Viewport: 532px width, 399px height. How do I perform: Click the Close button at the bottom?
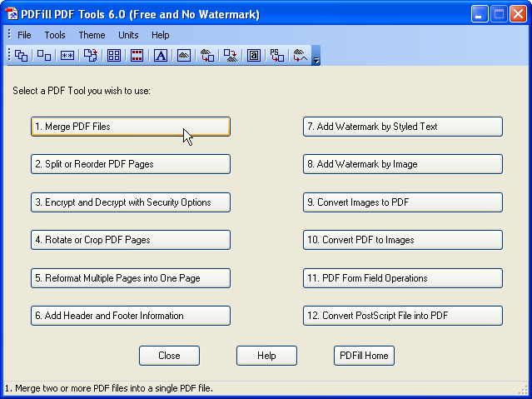pos(169,356)
